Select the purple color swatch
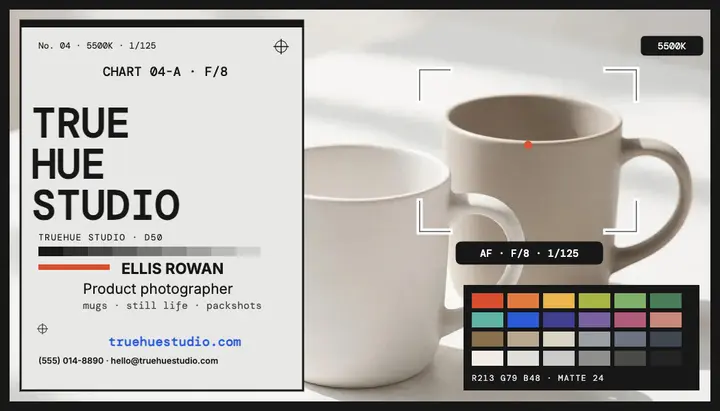 [594, 320]
